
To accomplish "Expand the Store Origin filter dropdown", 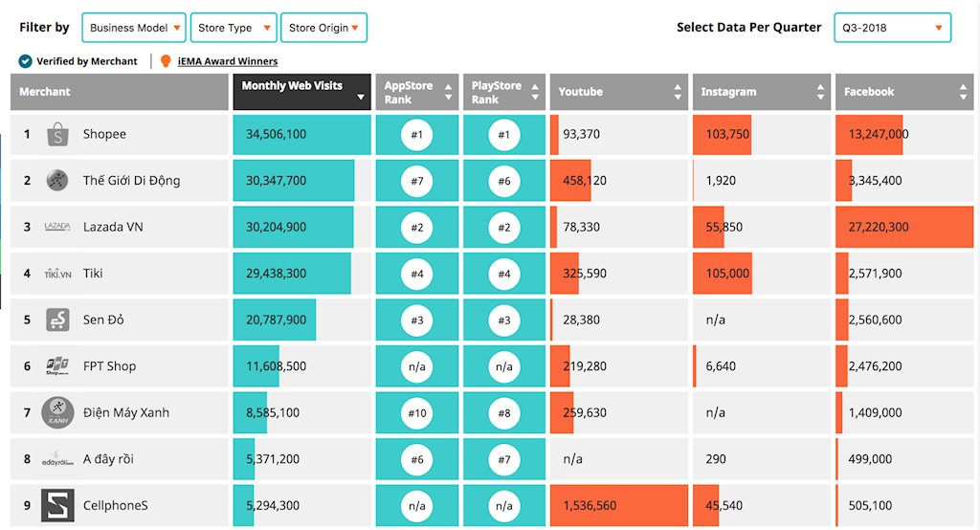I will [323, 28].
